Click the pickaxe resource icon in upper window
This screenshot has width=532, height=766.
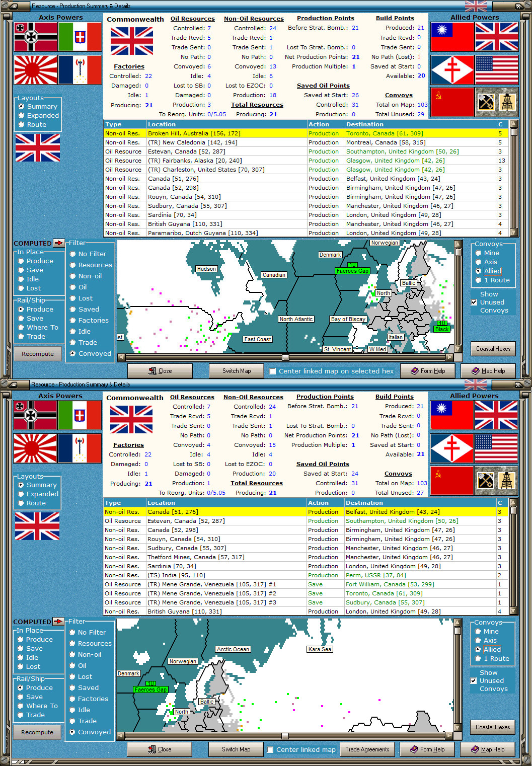point(486,102)
